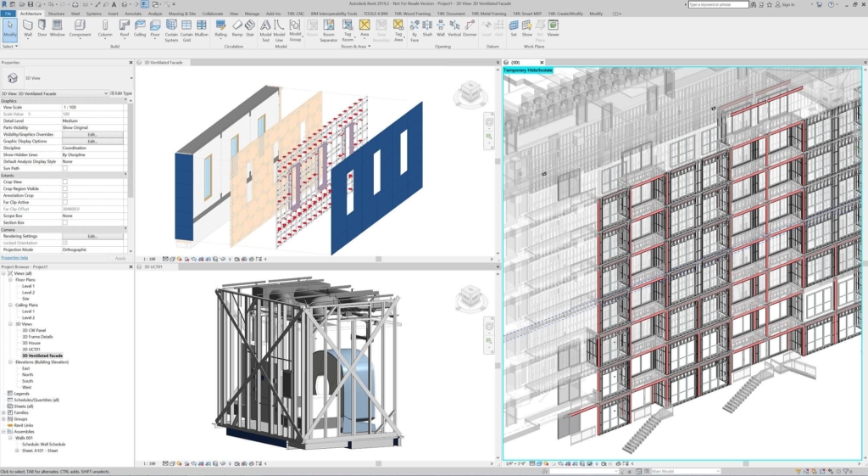Expand the Families tree node
Viewport: 868px width, 476px height.
pos(4,412)
